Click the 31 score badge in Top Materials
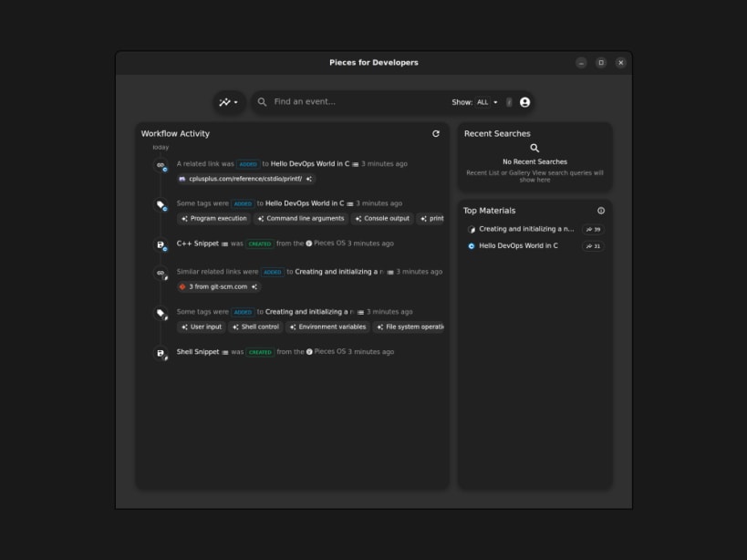Image resolution: width=747 pixels, height=560 pixels. pos(593,246)
